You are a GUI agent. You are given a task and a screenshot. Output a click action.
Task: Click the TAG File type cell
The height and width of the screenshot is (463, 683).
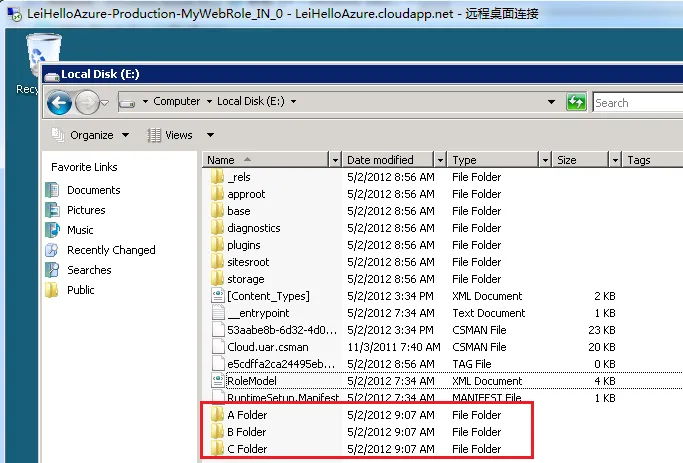[472, 364]
